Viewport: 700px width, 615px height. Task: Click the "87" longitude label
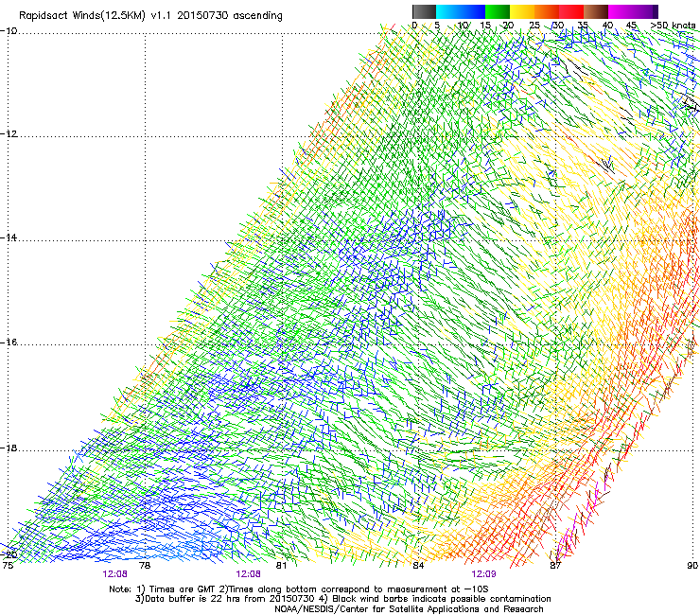pos(555,566)
